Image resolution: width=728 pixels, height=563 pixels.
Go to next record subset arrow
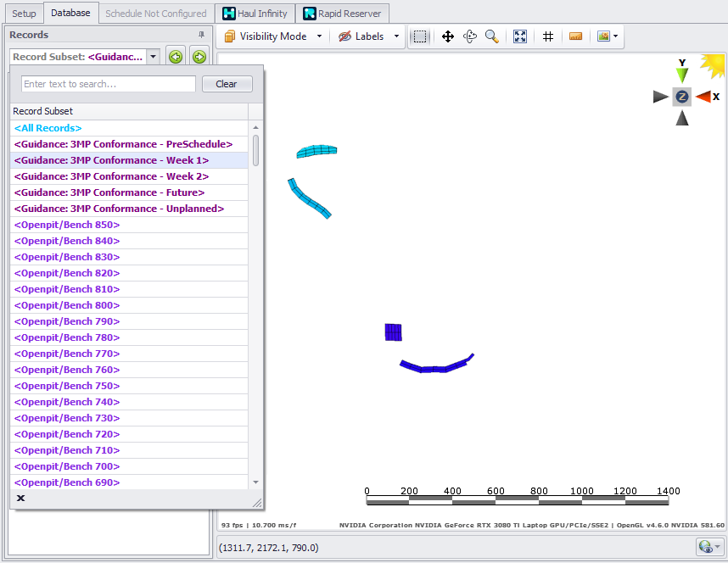point(199,57)
